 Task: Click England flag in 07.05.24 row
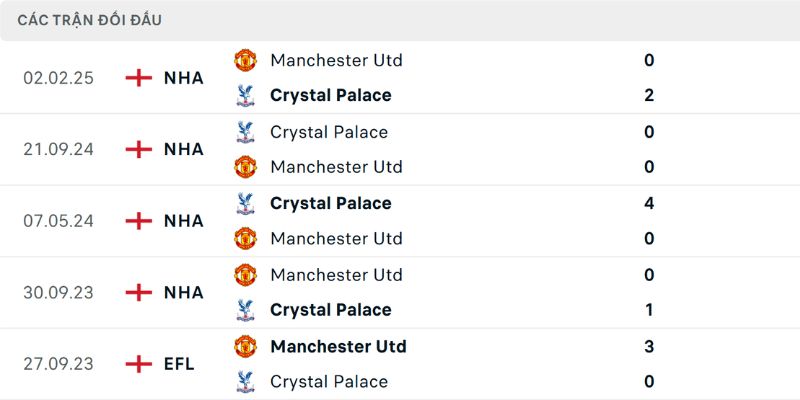[138, 221]
